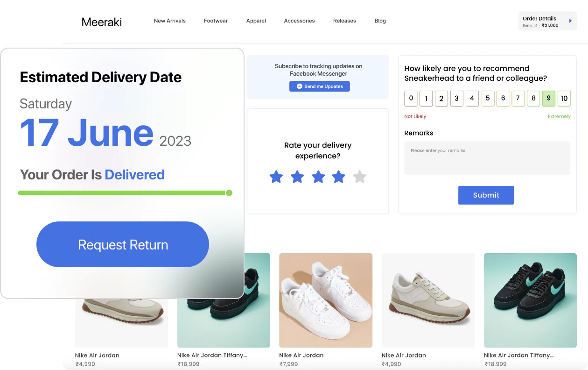This screenshot has width=588, height=370.
Task: Choose score 10 Extremely likely
Action: coord(564,98)
